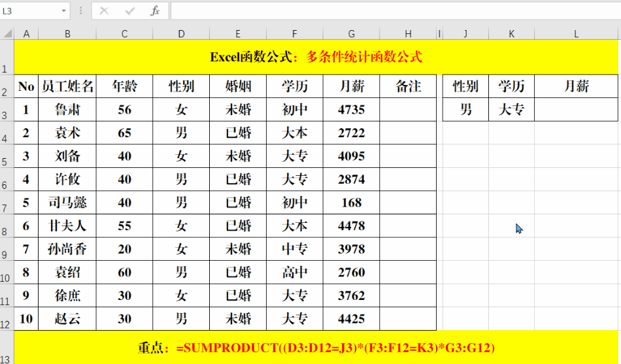Select column D header
Viewport: 621px width, 364px height.
coord(181,34)
